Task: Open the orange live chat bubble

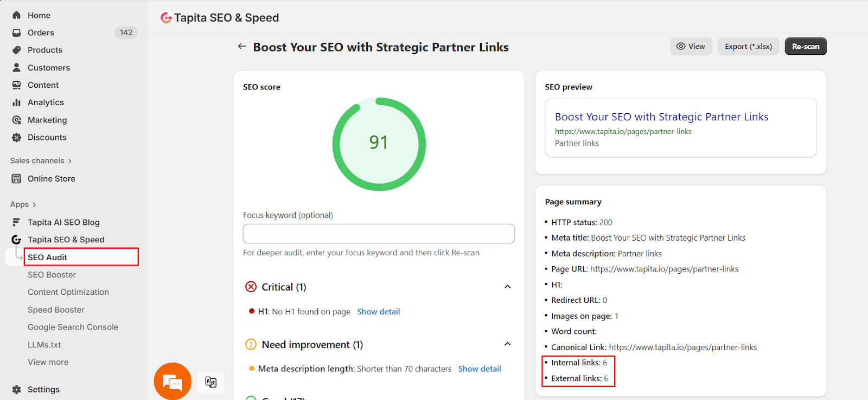Action: click(173, 381)
